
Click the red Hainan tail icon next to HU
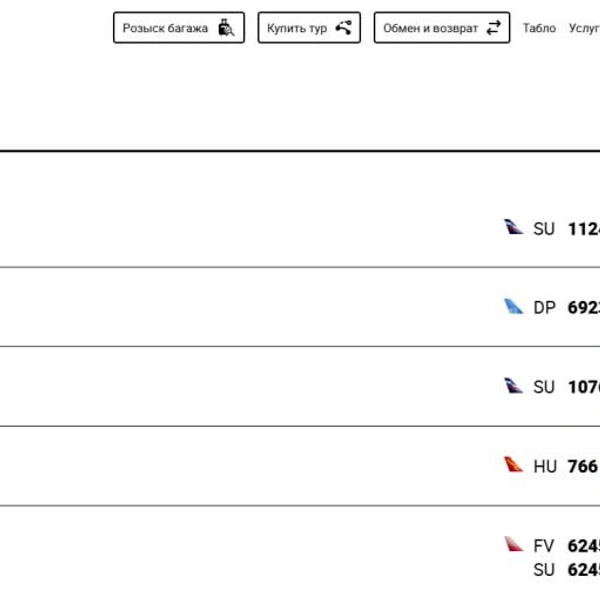[513, 465]
